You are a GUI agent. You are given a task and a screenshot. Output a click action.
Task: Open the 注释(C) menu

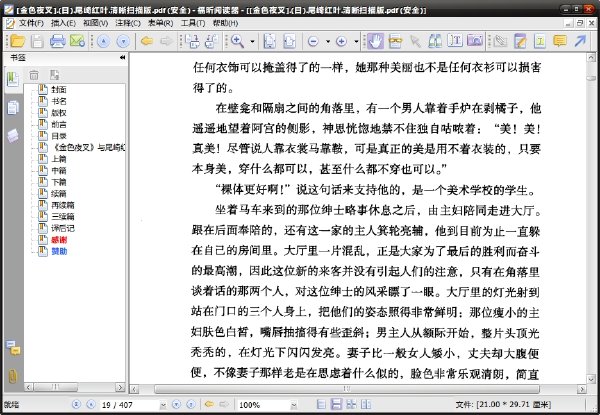tap(128, 23)
